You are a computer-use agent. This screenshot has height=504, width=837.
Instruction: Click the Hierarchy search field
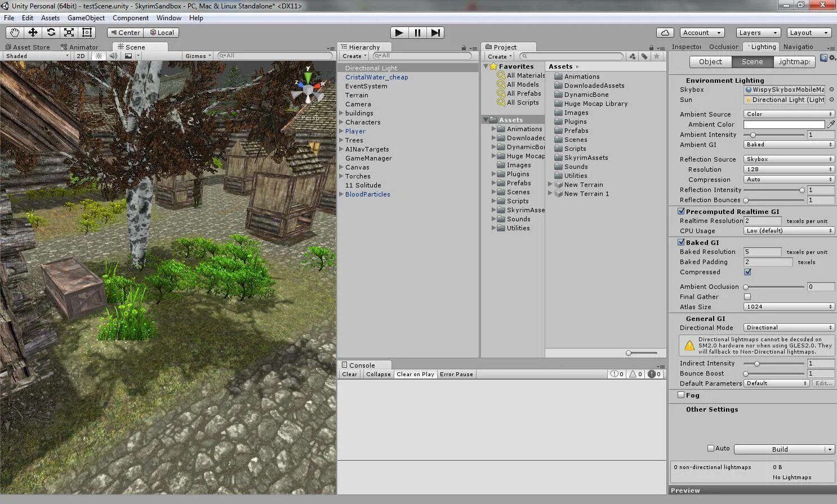point(422,56)
